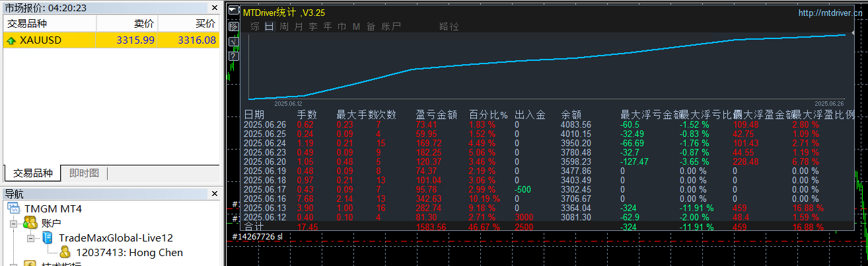Click the 合计 totals row label
This screenshot has width=868, height=266.
pyautogui.click(x=254, y=226)
